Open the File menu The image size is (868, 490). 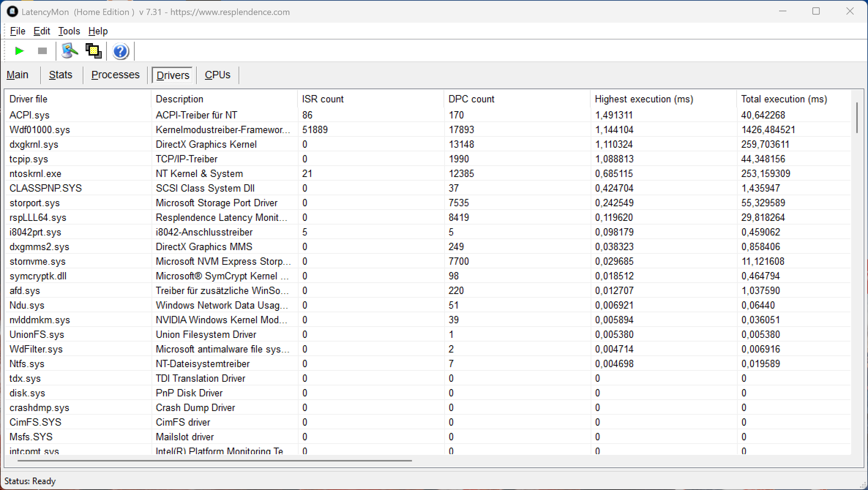(x=18, y=31)
